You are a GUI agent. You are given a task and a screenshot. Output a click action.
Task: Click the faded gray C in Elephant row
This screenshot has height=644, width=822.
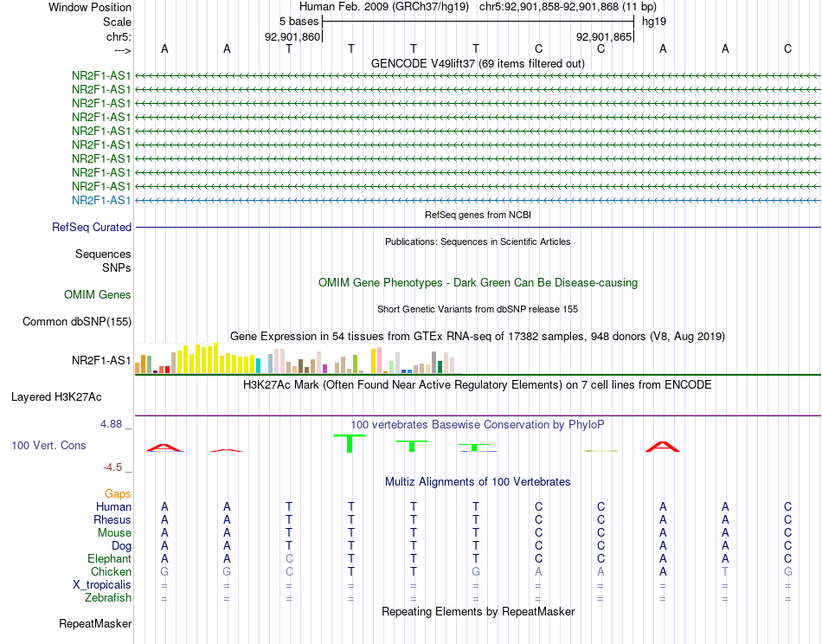click(x=289, y=559)
